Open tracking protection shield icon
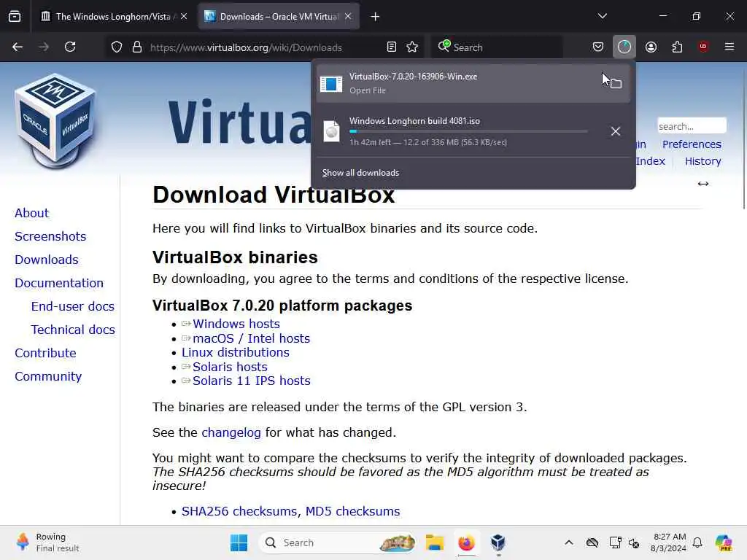 coord(117,47)
